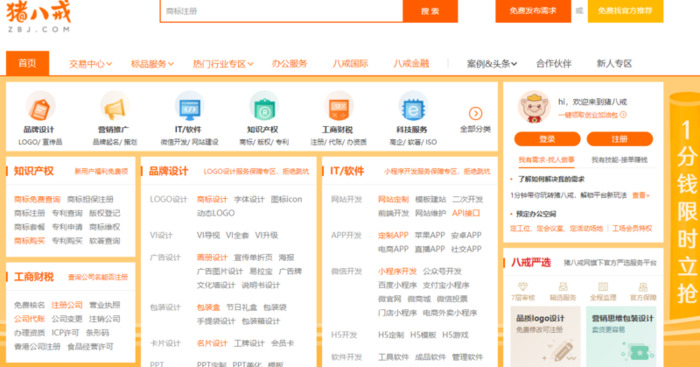This screenshot has height=367, width=700.
Task: Click the 商标设计 link under LOGO设计
Action: click(x=212, y=199)
